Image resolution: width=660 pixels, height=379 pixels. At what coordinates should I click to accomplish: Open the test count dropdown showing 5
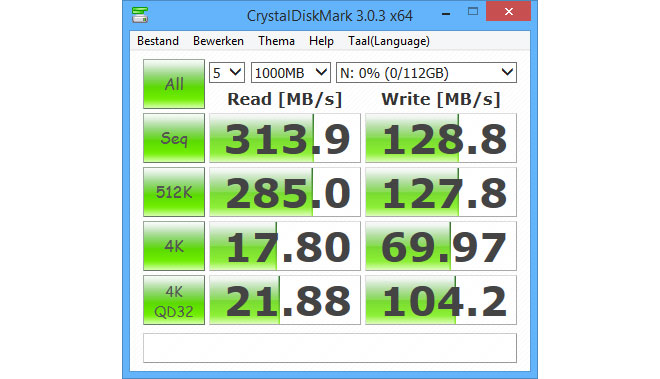coord(227,73)
